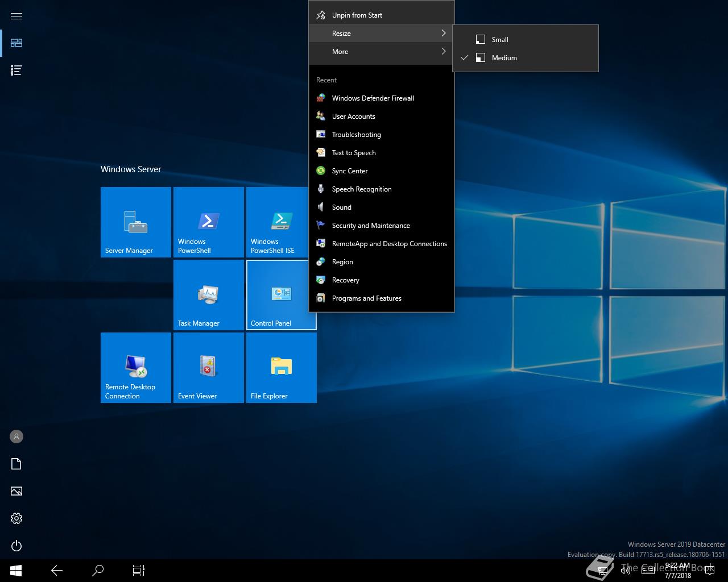Viewport: 728px width, 582px height.
Task: Open Text to Speech recent item
Action: coord(382,153)
